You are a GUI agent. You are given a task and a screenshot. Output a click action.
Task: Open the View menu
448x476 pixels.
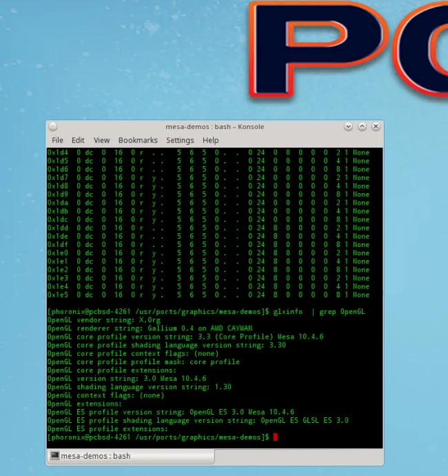(x=101, y=140)
